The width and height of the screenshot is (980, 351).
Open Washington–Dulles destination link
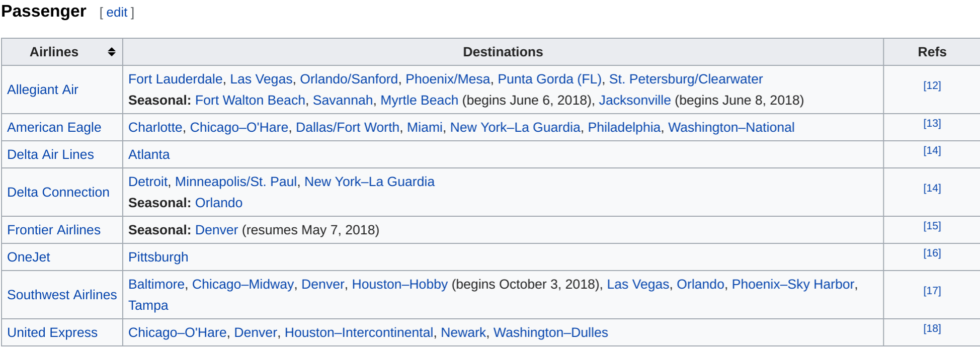(x=550, y=332)
